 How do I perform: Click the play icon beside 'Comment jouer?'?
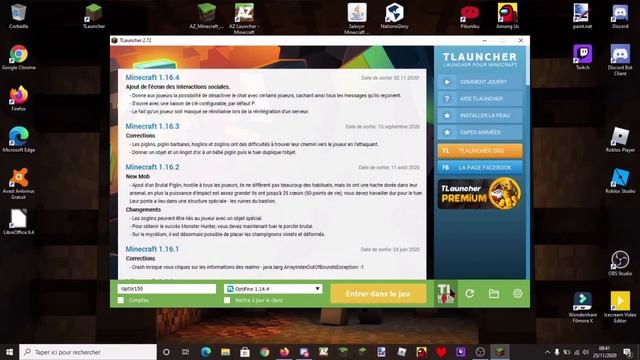pos(447,82)
